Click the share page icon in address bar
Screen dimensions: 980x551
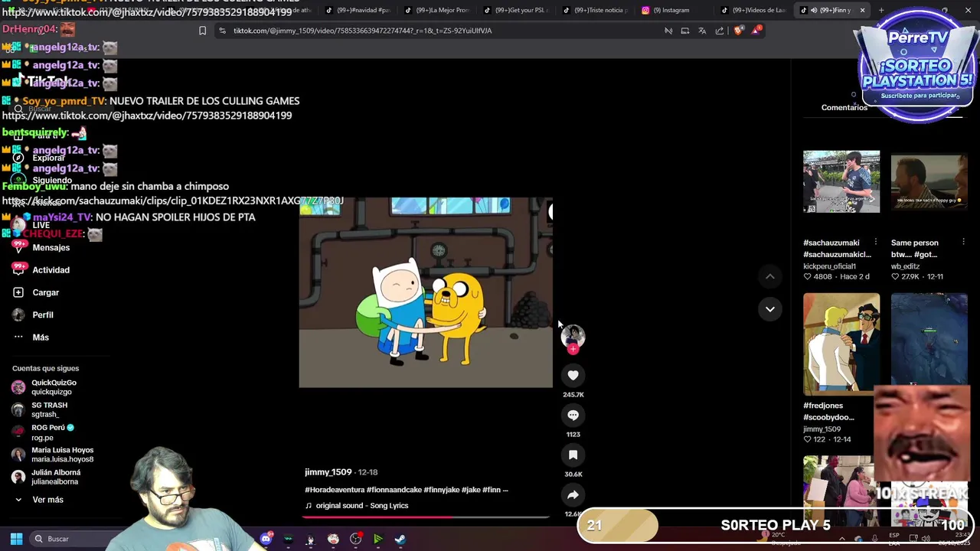[x=720, y=31]
